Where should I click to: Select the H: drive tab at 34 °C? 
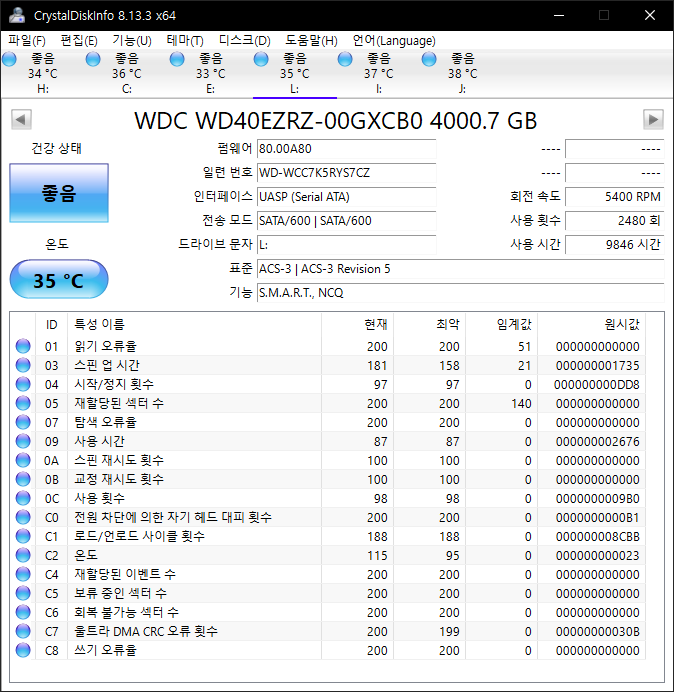pyautogui.click(x=43, y=73)
